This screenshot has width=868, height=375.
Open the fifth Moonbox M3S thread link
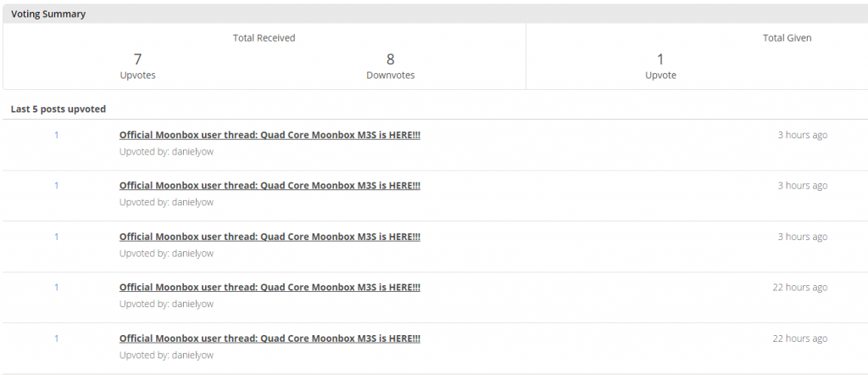click(270, 339)
